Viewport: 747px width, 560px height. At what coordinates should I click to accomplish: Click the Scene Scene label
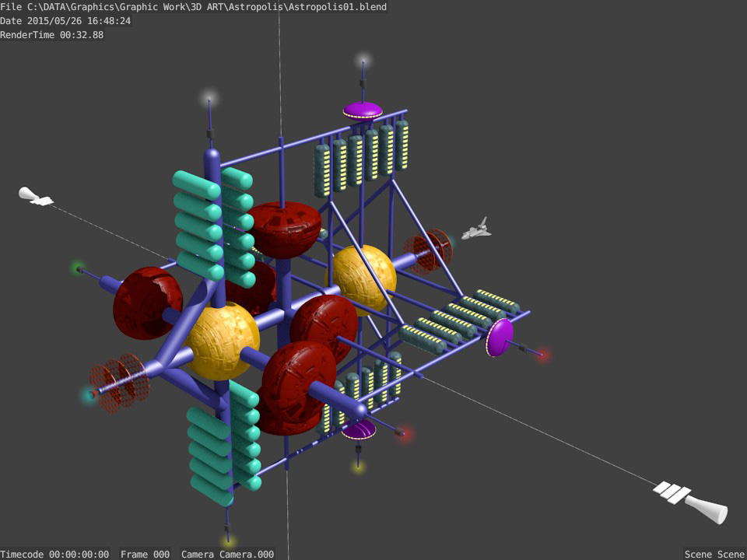[x=715, y=555]
